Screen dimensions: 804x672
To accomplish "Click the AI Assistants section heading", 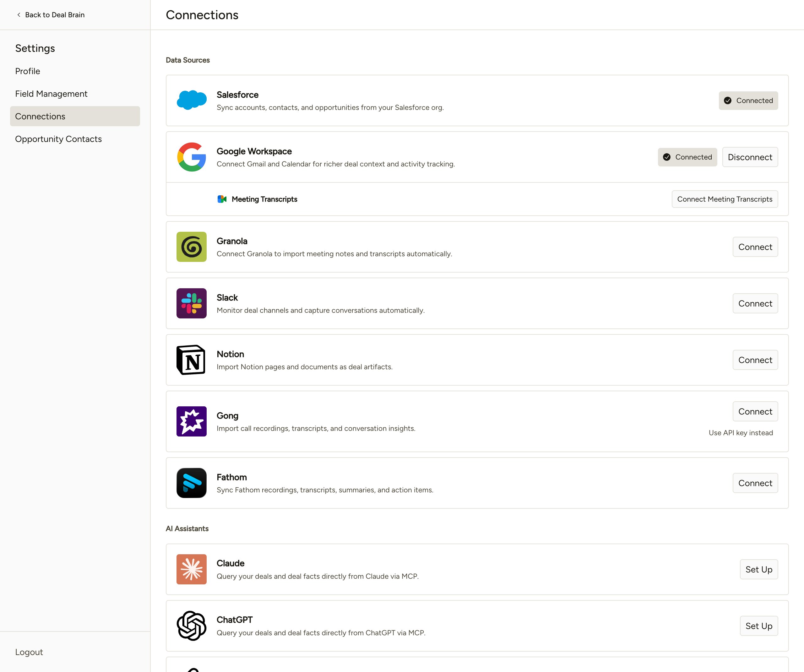I will [187, 528].
